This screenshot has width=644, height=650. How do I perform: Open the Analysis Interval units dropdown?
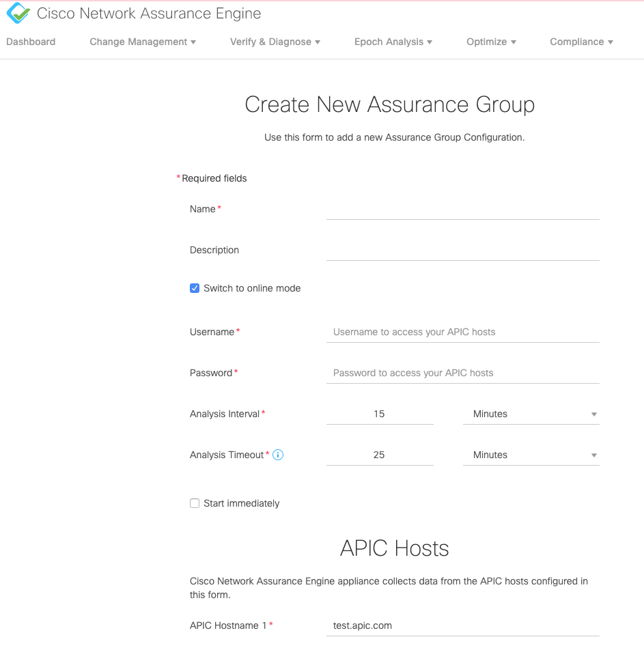click(x=531, y=414)
